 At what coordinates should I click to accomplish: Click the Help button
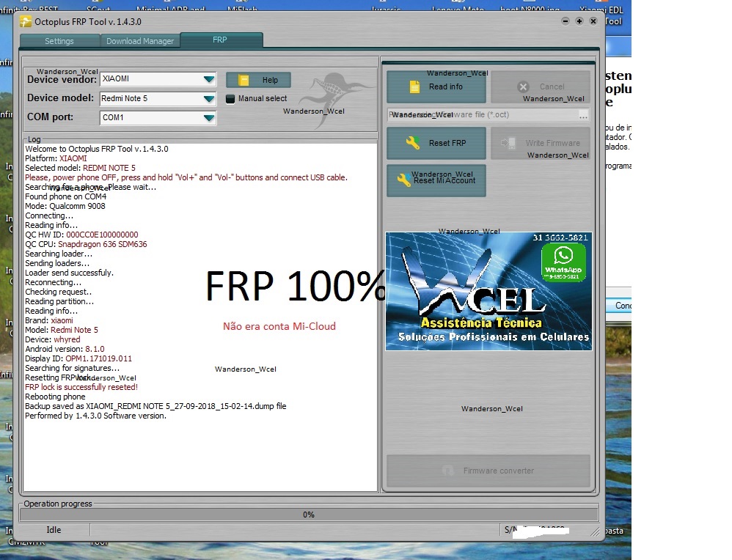258,80
